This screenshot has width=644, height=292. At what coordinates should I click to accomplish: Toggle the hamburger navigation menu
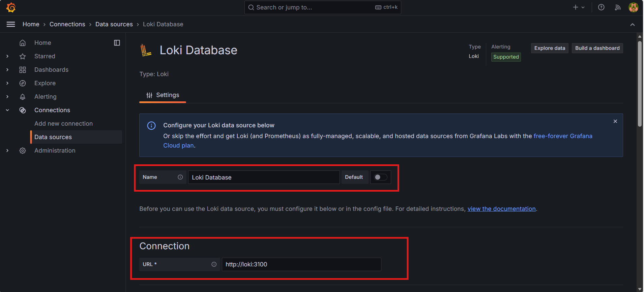pos(11,24)
